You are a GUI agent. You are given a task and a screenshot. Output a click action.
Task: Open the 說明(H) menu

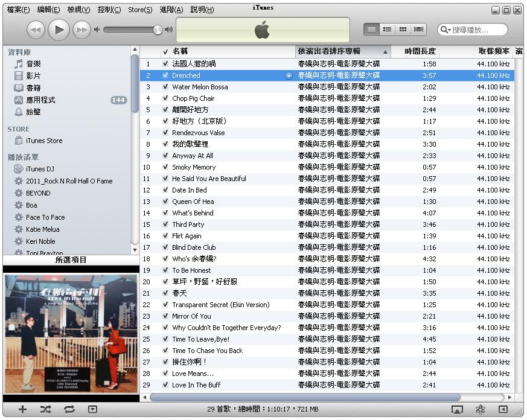pyautogui.click(x=202, y=10)
